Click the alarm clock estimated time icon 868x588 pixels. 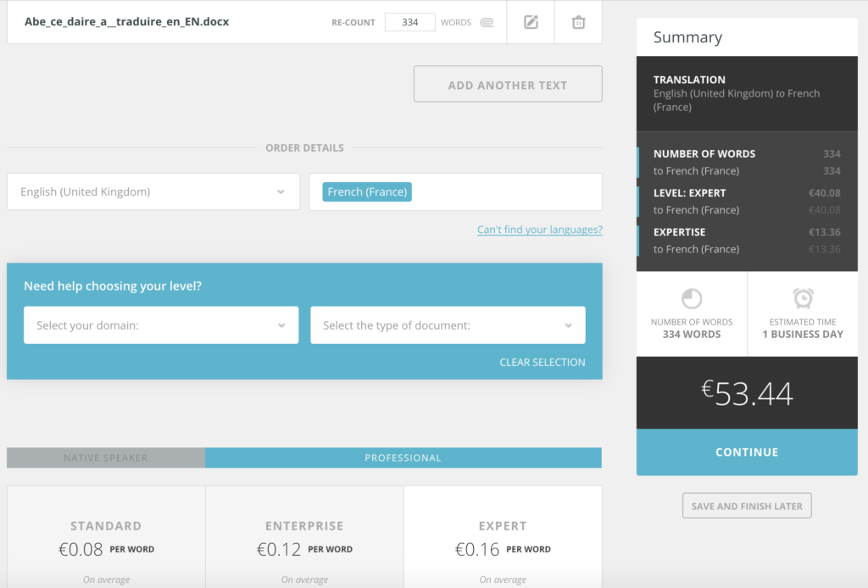pyautogui.click(x=802, y=298)
